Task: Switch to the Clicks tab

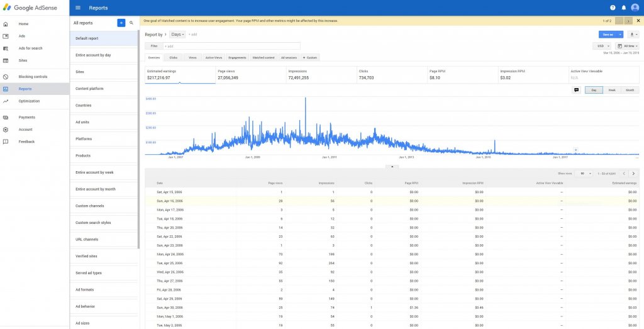Action: (x=173, y=57)
